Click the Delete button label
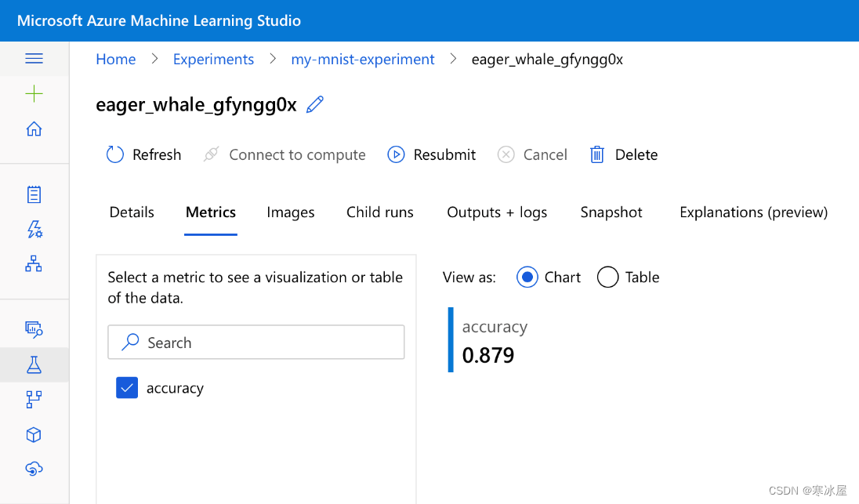Image resolution: width=859 pixels, height=504 pixels. tap(636, 154)
